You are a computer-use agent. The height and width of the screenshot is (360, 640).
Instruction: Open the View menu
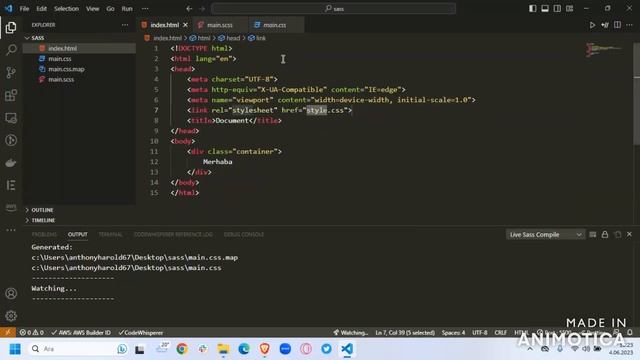pos(92,9)
